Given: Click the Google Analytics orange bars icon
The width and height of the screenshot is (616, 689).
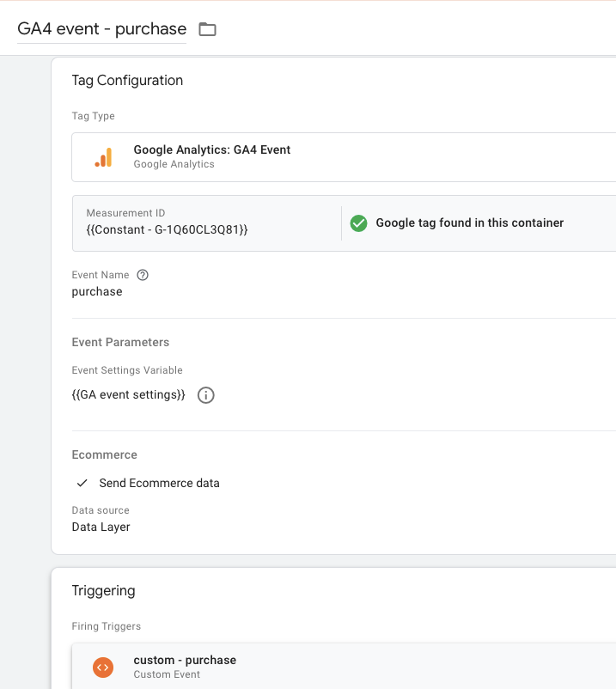Looking at the screenshot, I should [x=103, y=157].
